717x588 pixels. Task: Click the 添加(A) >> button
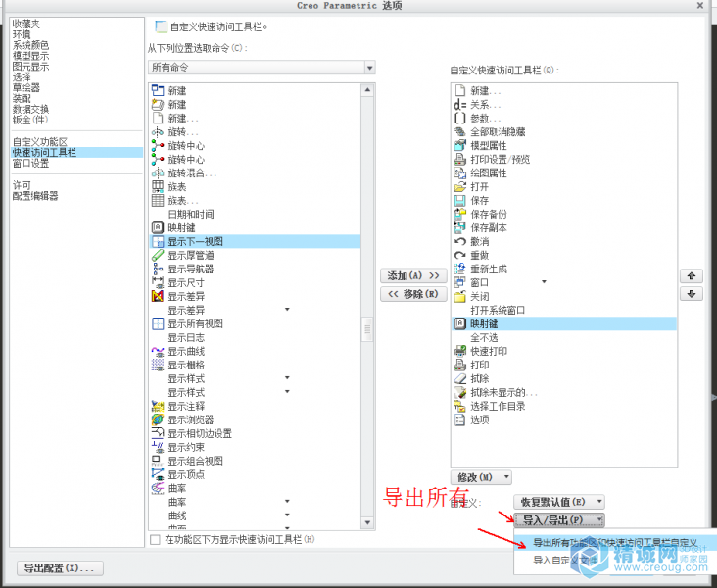[413, 275]
